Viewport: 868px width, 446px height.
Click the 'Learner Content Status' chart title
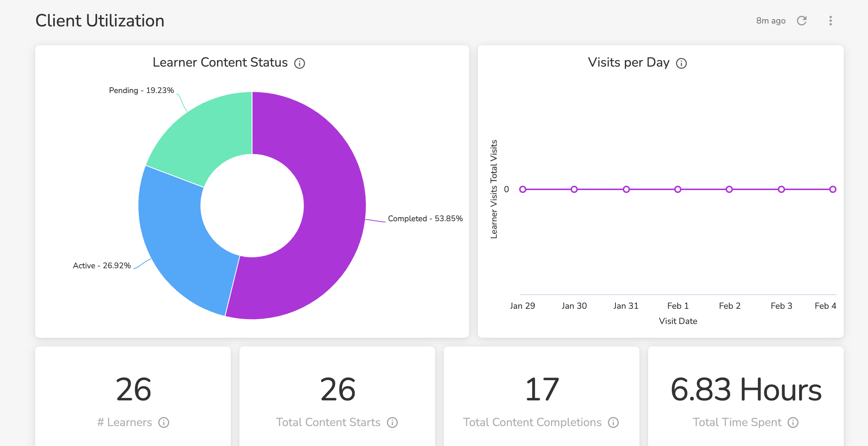tap(220, 63)
